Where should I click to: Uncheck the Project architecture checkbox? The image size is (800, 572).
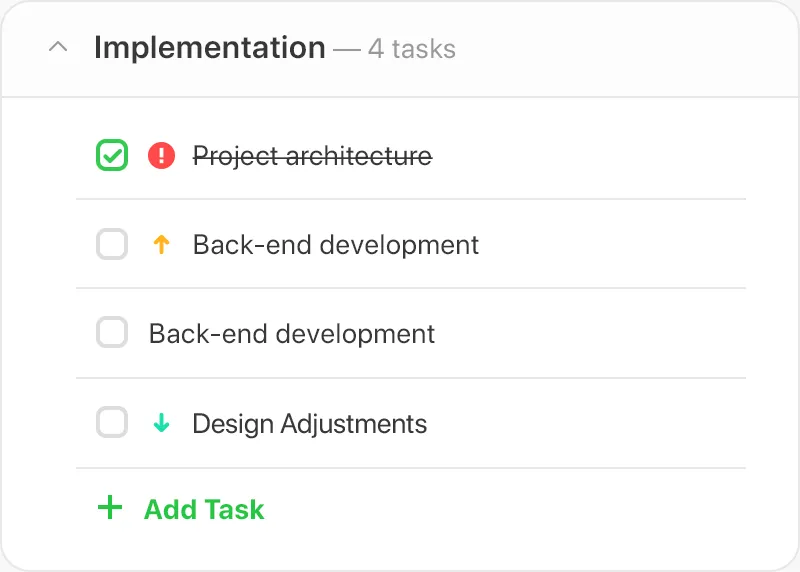[112, 155]
